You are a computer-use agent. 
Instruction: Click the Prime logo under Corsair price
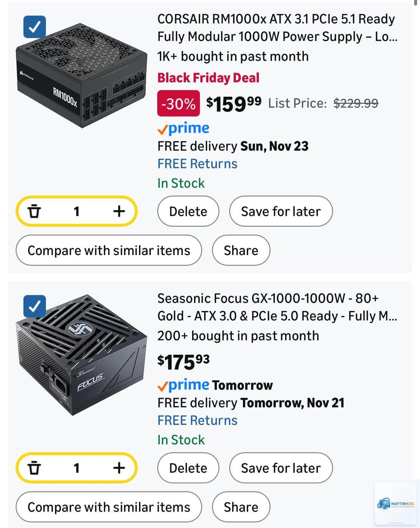[x=183, y=128]
